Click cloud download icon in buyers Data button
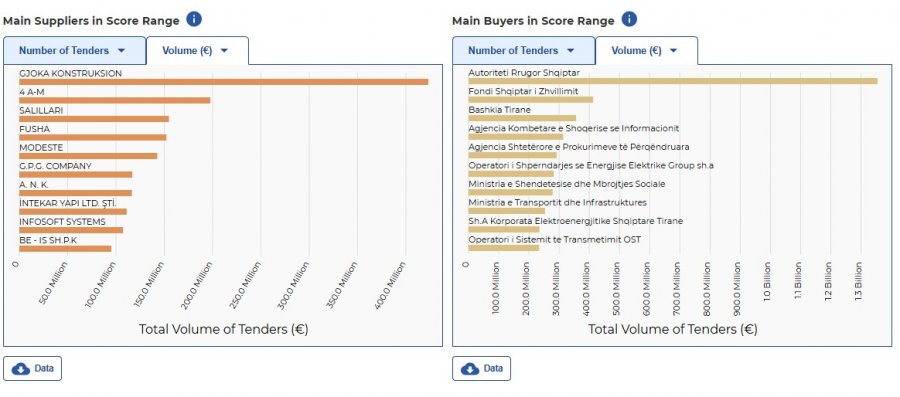Image resolution: width=900 pixels, height=397 pixels. pos(470,368)
